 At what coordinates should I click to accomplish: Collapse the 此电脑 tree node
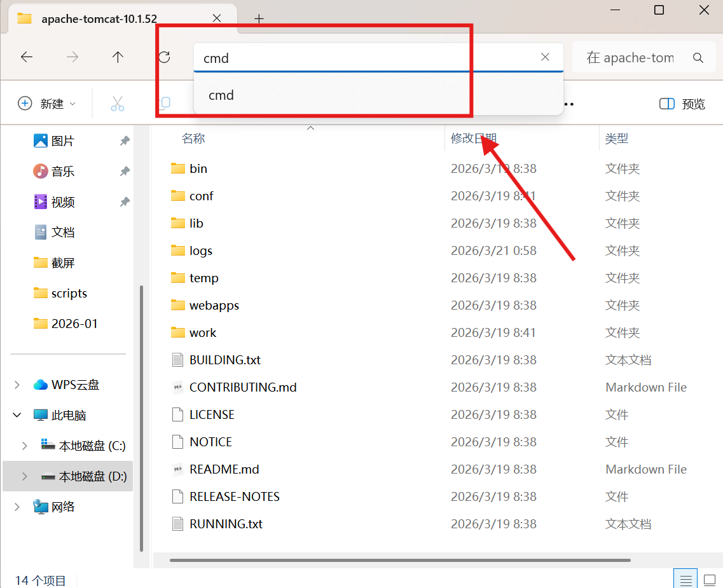(17, 415)
